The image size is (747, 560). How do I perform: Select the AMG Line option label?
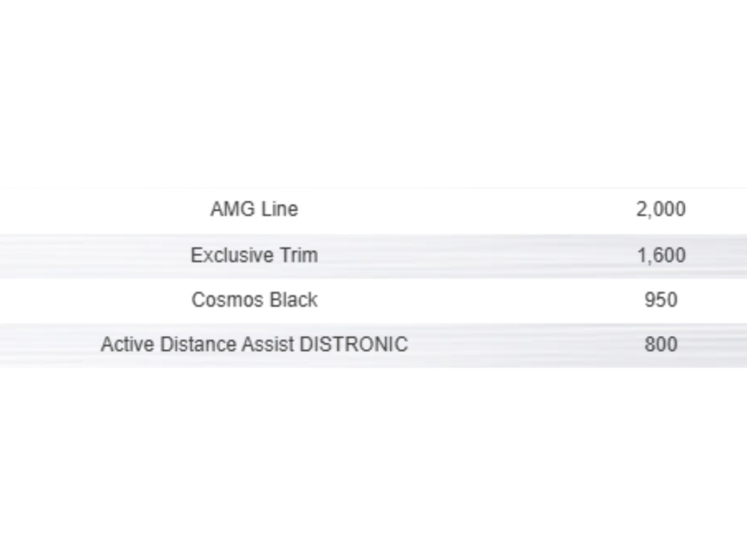[254, 209]
